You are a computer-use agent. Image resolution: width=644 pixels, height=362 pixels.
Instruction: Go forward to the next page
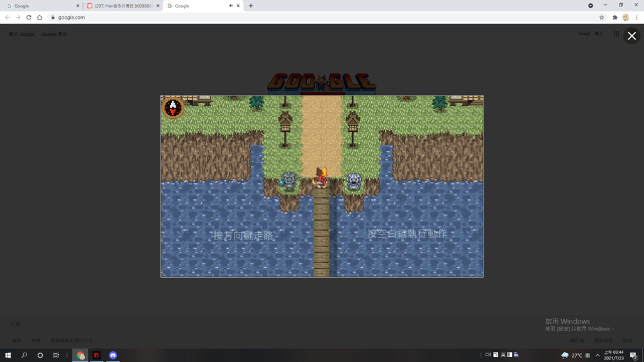coord(18,17)
